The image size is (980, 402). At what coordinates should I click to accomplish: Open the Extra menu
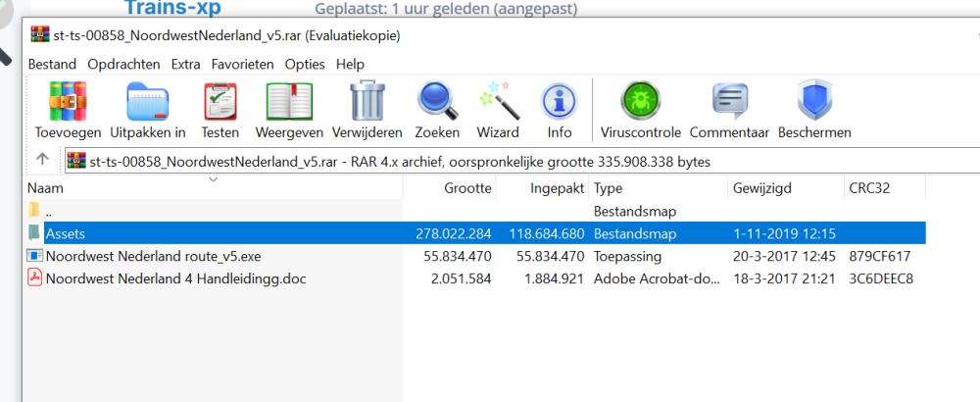(185, 65)
